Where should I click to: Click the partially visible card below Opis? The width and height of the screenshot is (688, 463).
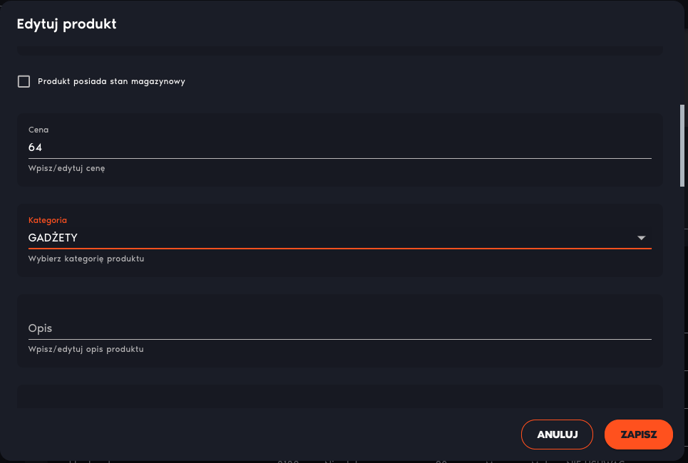(x=340, y=397)
